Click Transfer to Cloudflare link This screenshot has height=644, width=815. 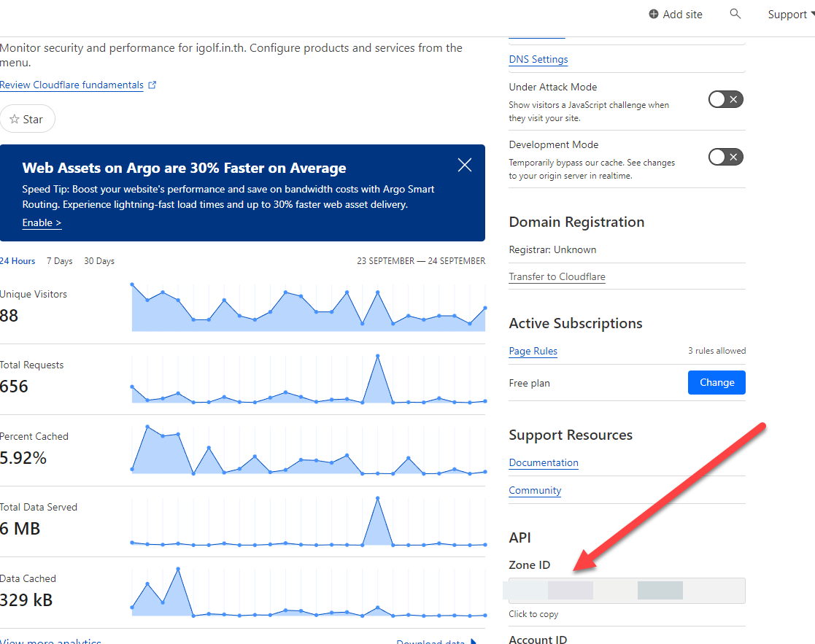(557, 276)
